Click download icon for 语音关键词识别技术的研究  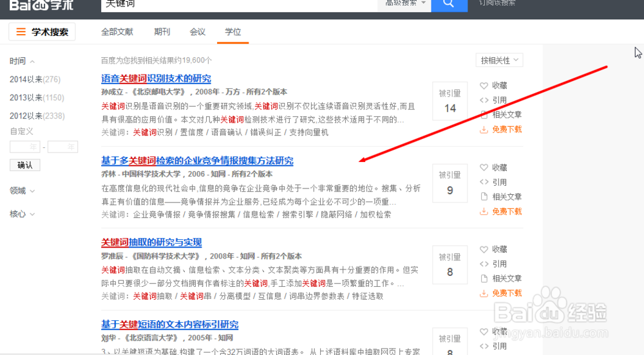484,129
